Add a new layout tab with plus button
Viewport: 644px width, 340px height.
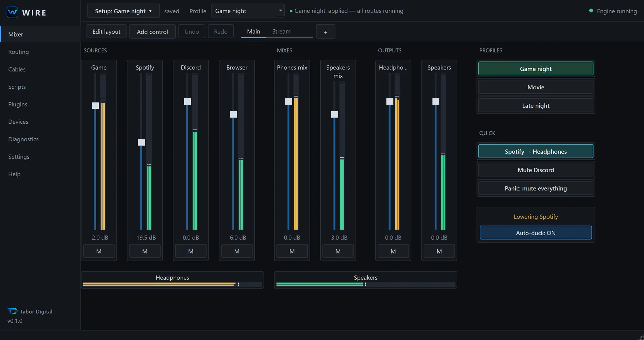point(326,32)
